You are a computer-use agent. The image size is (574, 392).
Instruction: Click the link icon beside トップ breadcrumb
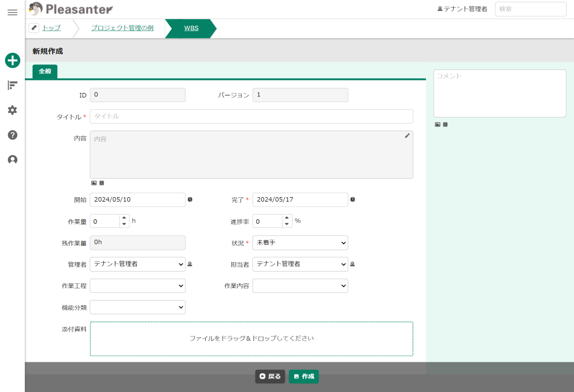34,28
